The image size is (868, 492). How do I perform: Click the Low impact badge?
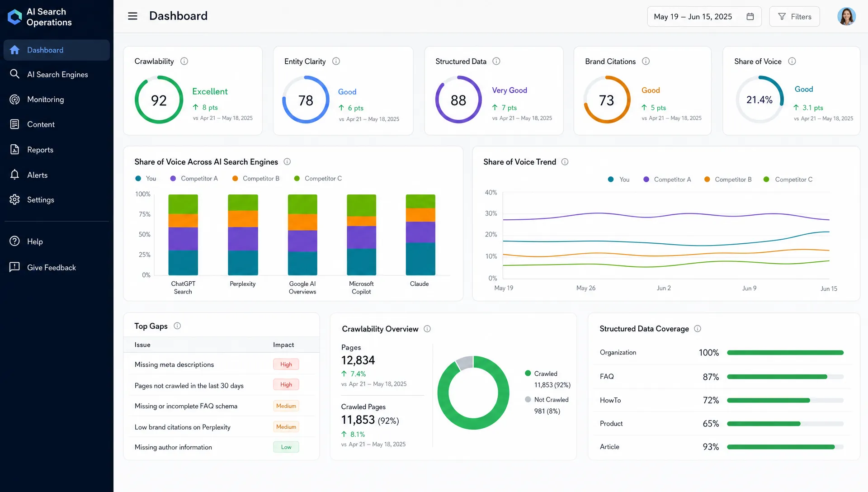pyautogui.click(x=286, y=447)
